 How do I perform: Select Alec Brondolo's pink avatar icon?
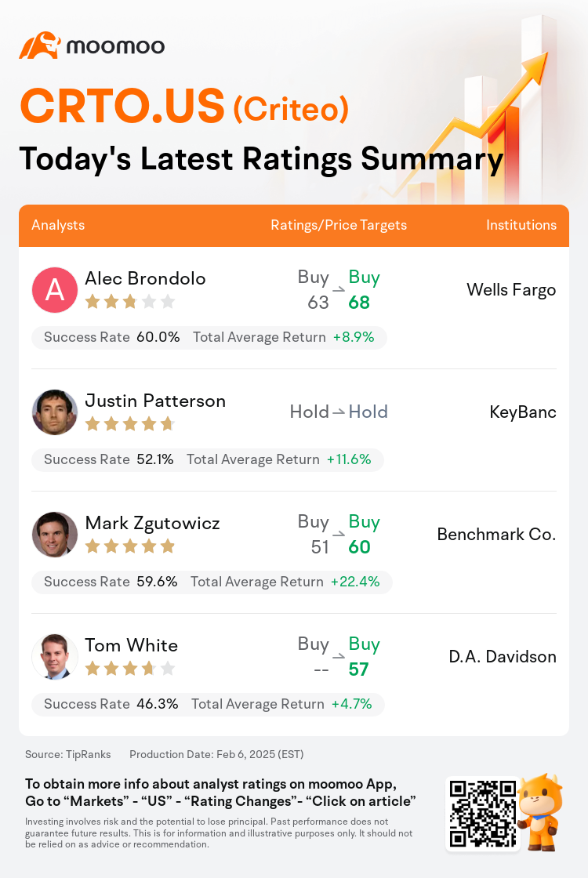click(54, 289)
